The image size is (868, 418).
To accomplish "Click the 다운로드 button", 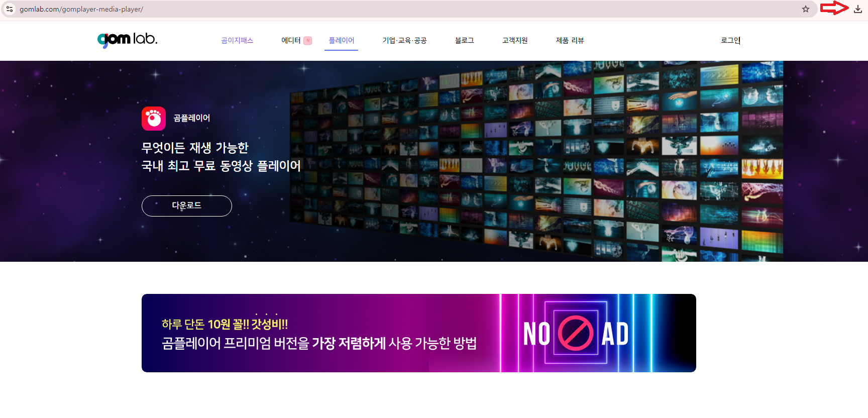I will 187,206.
